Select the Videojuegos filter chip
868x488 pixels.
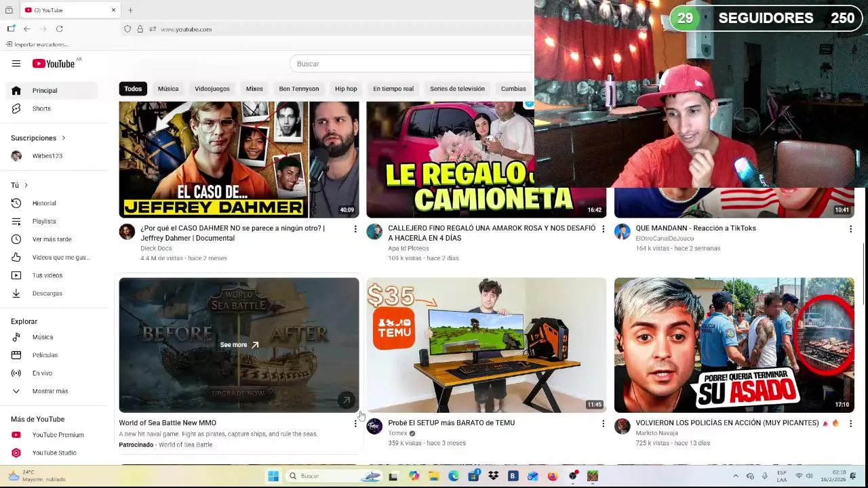[212, 89]
